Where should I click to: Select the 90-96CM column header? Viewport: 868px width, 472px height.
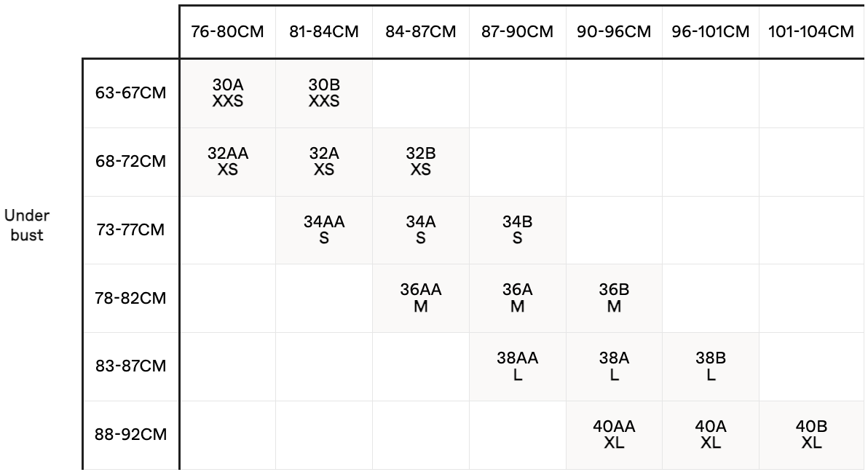pos(614,32)
